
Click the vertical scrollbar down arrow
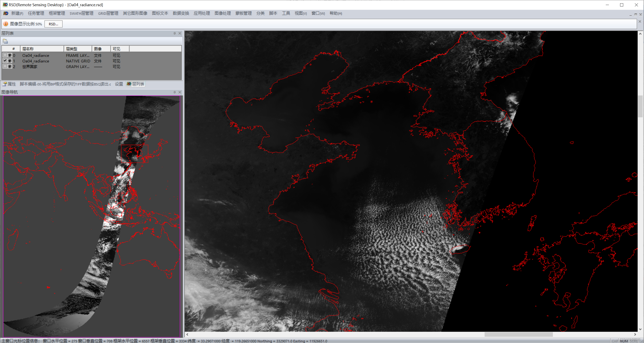640,329
